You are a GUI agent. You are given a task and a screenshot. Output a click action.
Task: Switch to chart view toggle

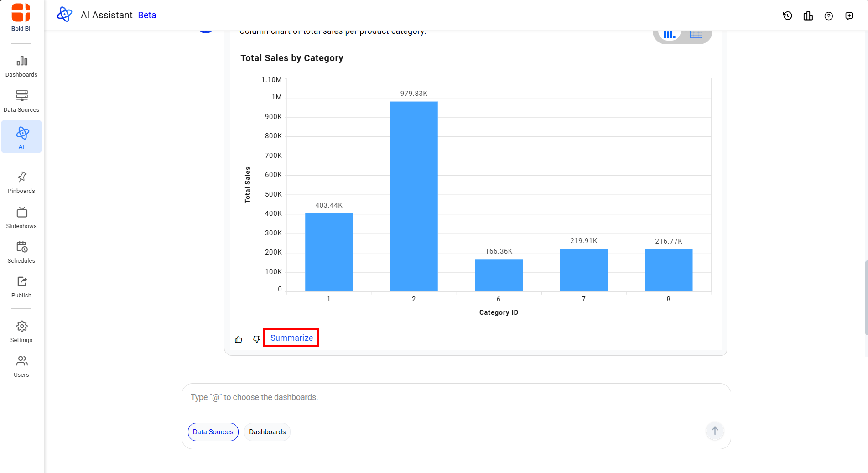coord(669,35)
